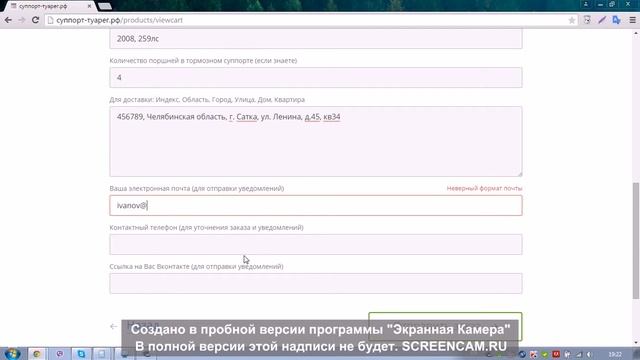Go back with browser back arrow
The image size is (640, 360).
(8, 20)
